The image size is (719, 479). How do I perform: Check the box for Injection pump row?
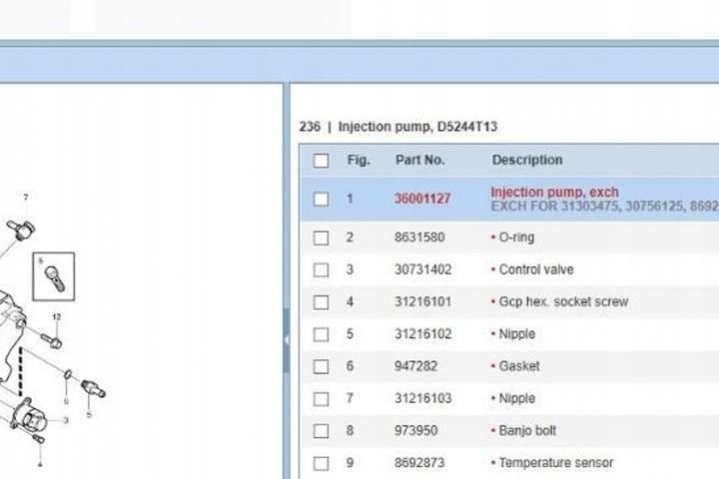[x=321, y=199]
